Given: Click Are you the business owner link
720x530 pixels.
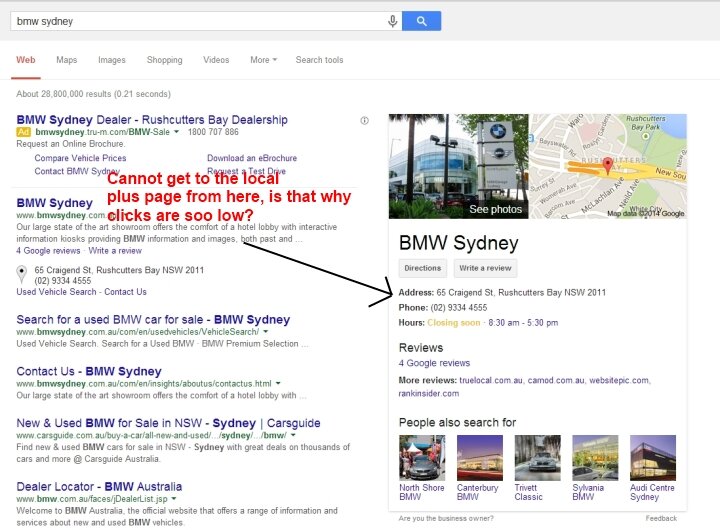Looking at the screenshot, I should (446, 519).
